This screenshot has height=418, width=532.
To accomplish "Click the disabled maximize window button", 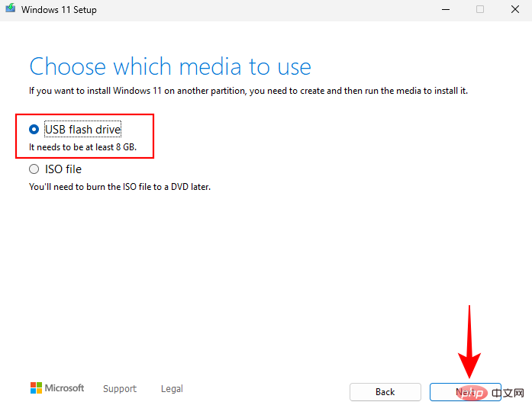I will click(x=480, y=9).
